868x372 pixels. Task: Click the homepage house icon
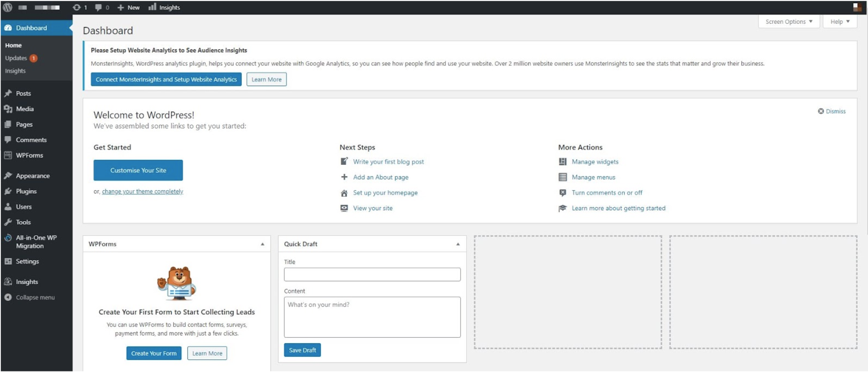(x=344, y=193)
